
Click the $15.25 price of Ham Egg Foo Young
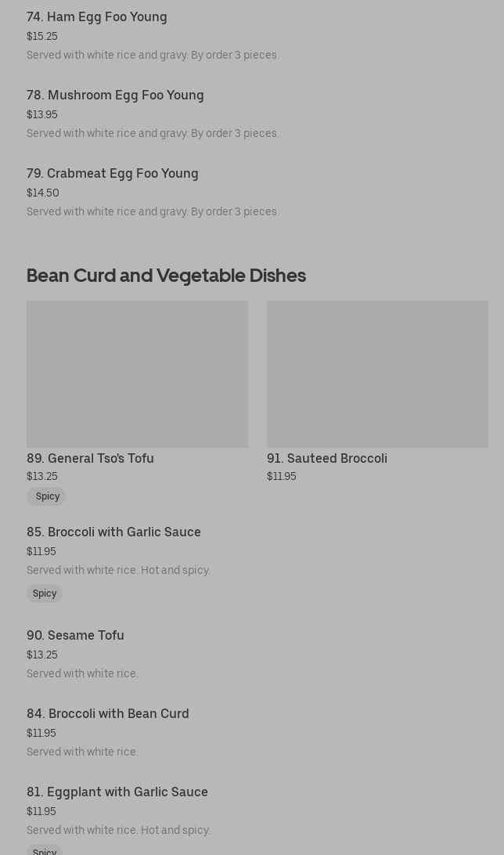pos(42,36)
